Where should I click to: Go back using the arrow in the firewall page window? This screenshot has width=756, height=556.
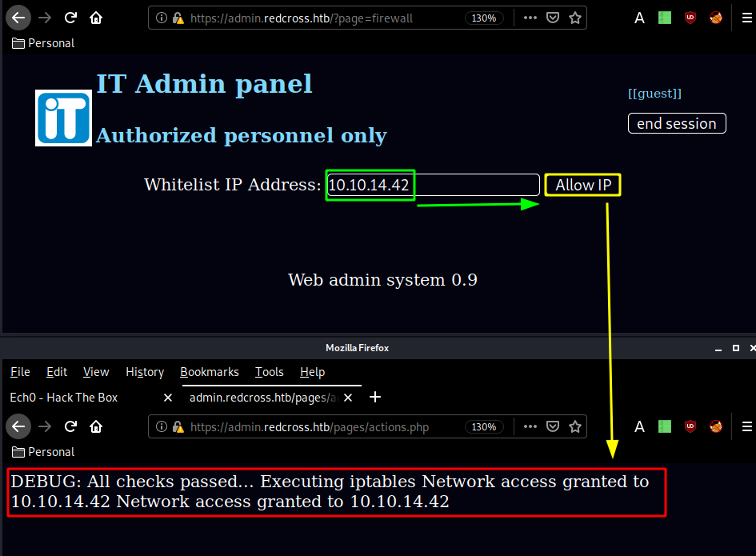(x=19, y=18)
